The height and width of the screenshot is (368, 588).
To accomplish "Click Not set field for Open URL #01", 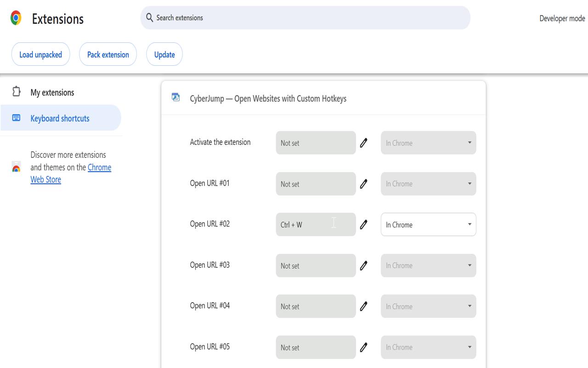I will coord(316,184).
